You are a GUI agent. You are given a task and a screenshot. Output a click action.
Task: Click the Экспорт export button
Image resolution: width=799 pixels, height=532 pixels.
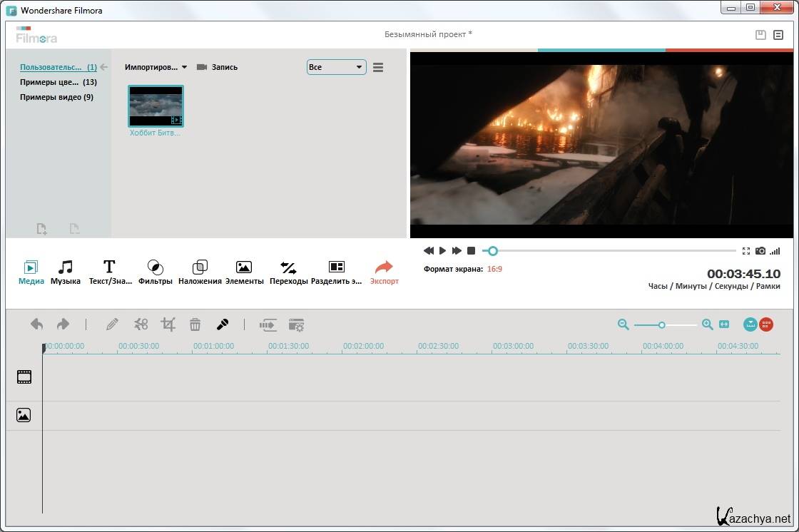click(x=384, y=272)
